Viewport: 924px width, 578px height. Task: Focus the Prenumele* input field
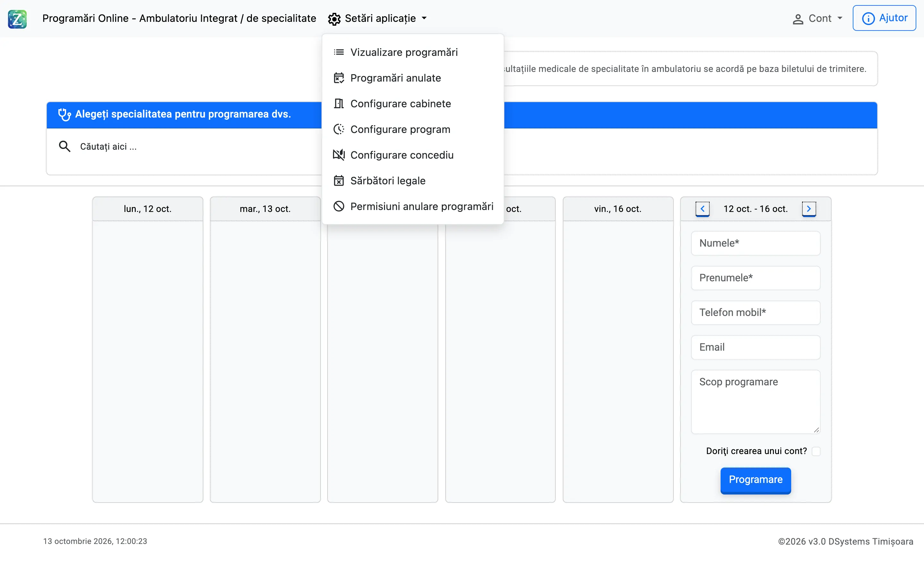pos(756,278)
